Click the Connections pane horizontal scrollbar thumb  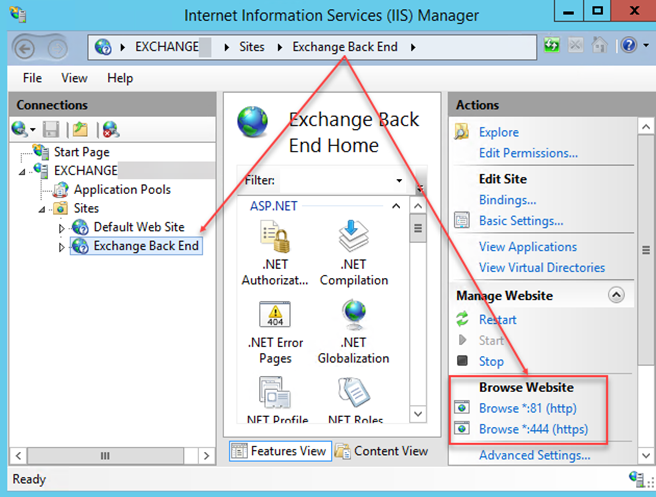pyautogui.click(x=105, y=456)
